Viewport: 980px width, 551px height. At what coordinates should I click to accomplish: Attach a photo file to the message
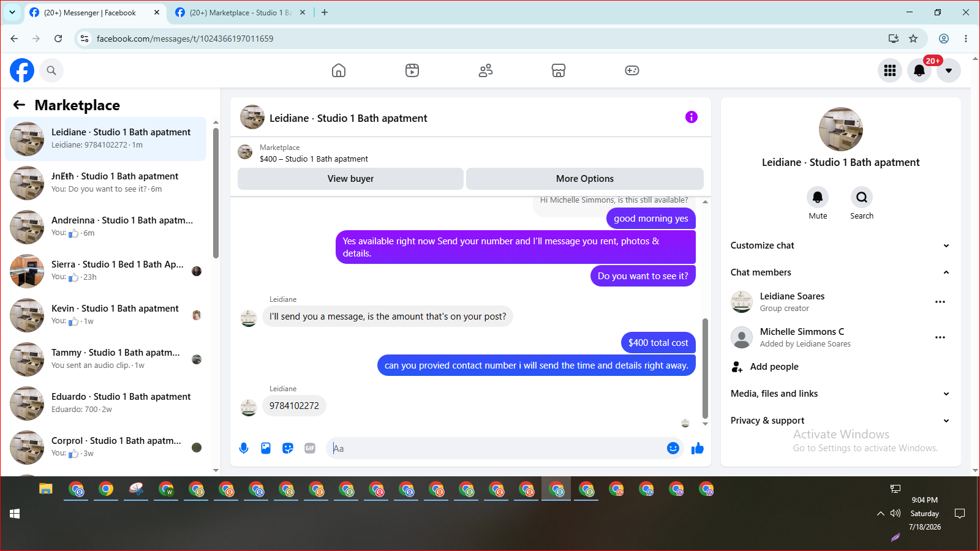click(266, 448)
